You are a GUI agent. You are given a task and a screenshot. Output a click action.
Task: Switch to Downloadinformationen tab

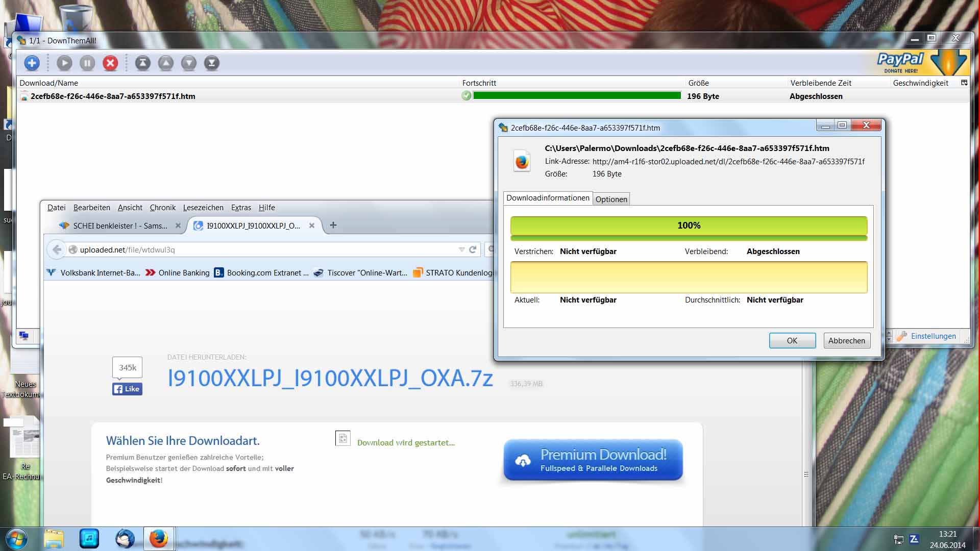(548, 198)
